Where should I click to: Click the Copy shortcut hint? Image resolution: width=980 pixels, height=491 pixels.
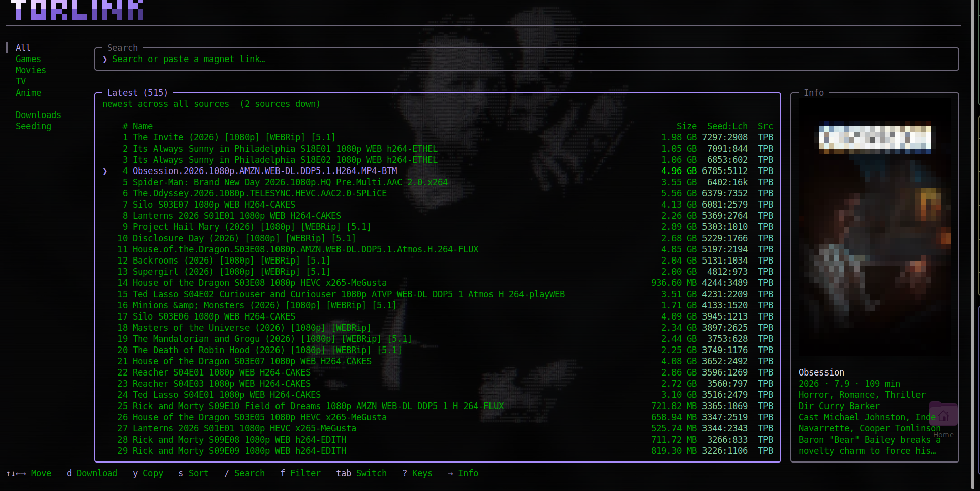[x=148, y=473]
